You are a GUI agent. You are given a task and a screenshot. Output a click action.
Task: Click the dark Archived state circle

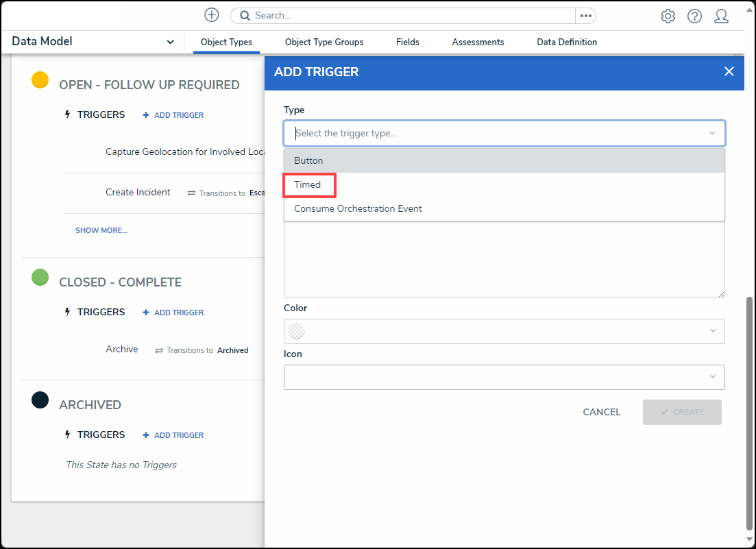(x=40, y=400)
